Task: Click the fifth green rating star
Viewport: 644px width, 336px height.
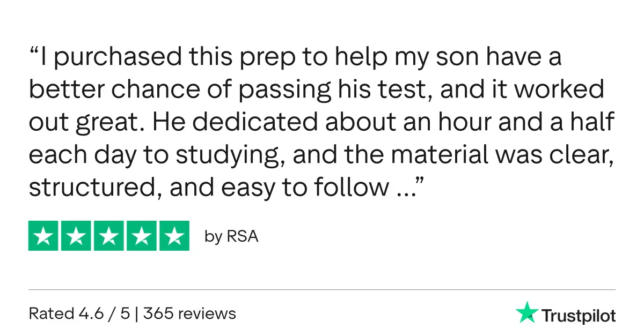Action: (174, 236)
